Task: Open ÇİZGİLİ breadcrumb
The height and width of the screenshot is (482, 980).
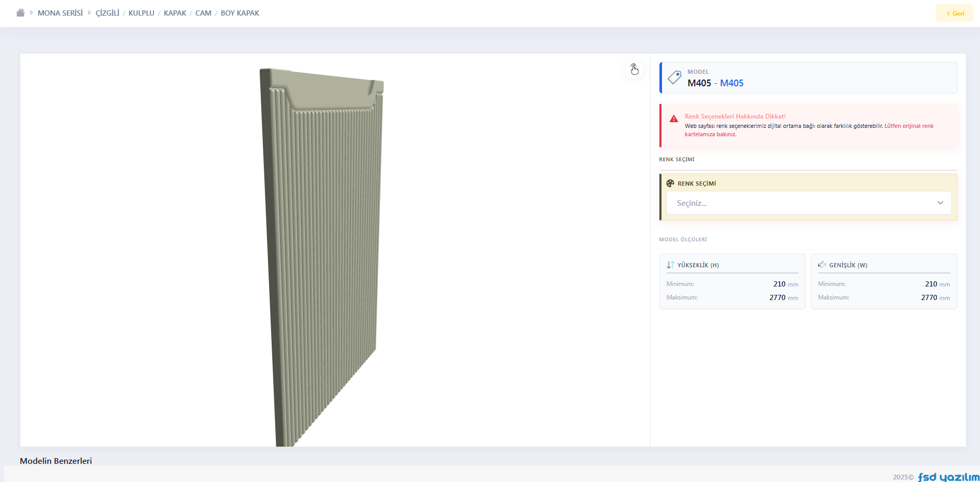Action: click(x=108, y=13)
